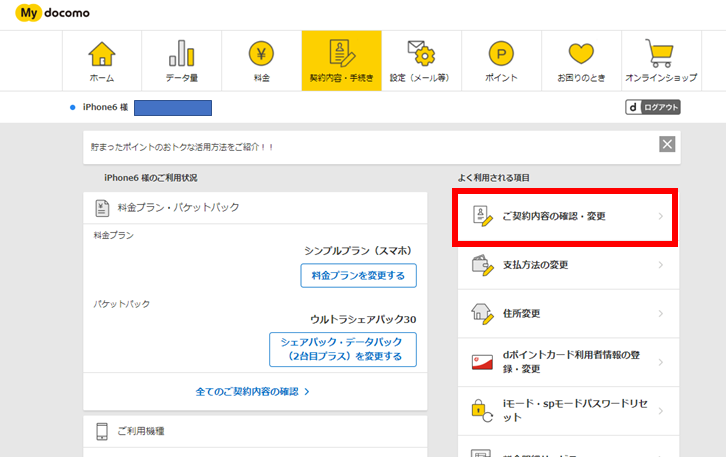Screen dimensions: 726x457
Task: Click the P point coin icon
Action: (x=501, y=53)
